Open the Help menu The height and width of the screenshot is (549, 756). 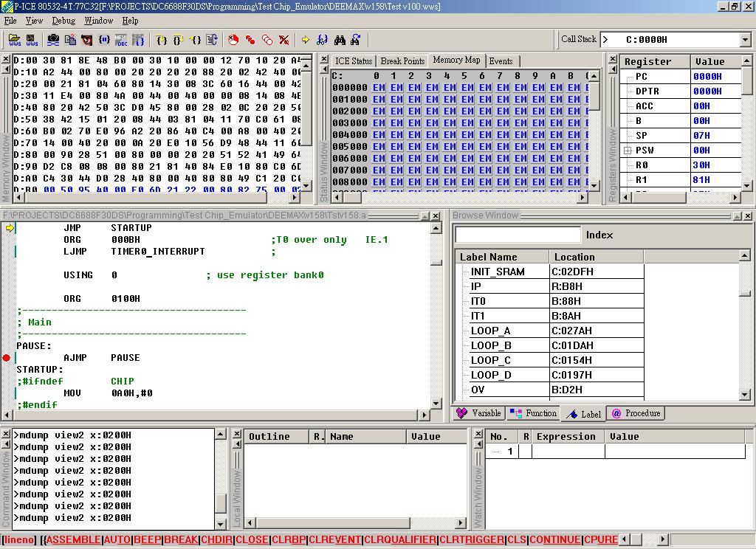click(x=130, y=21)
